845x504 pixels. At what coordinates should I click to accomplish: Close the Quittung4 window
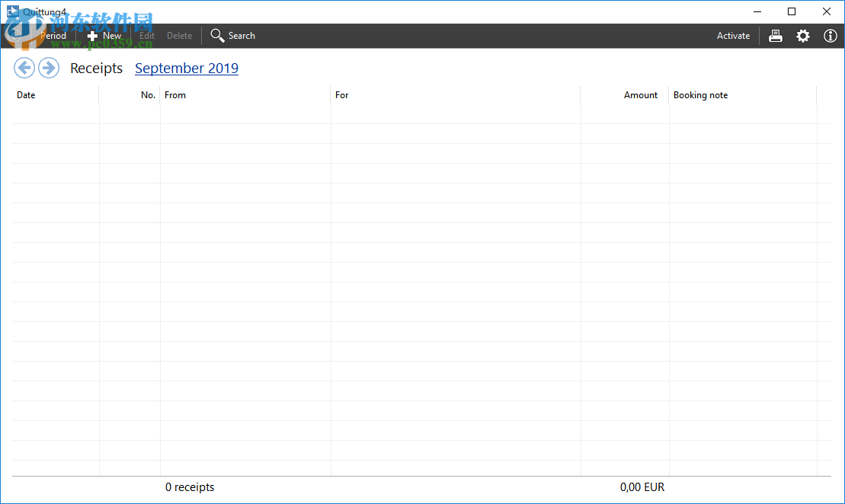click(x=827, y=11)
